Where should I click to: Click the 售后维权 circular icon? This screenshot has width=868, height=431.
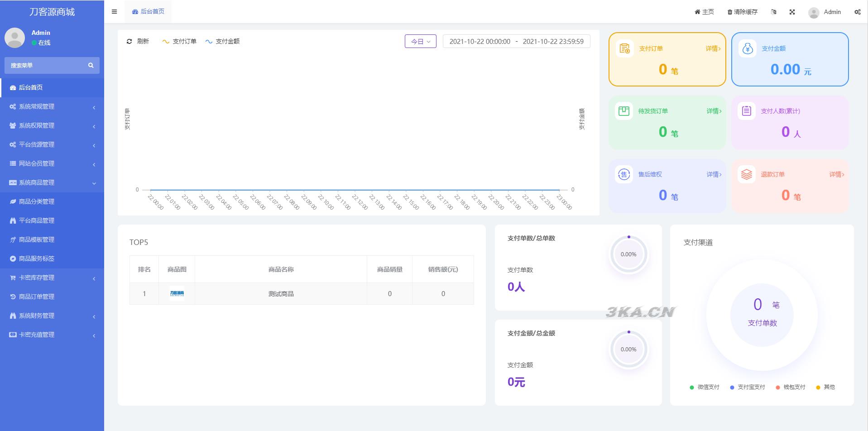click(x=624, y=174)
